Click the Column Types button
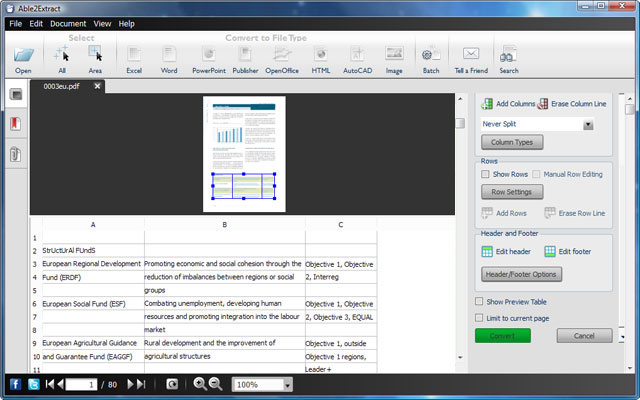This screenshot has width=640, height=400. [512, 142]
